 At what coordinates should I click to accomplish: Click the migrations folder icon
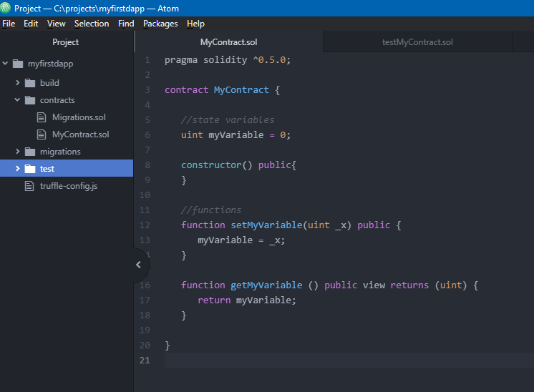(x=30, y=152)
